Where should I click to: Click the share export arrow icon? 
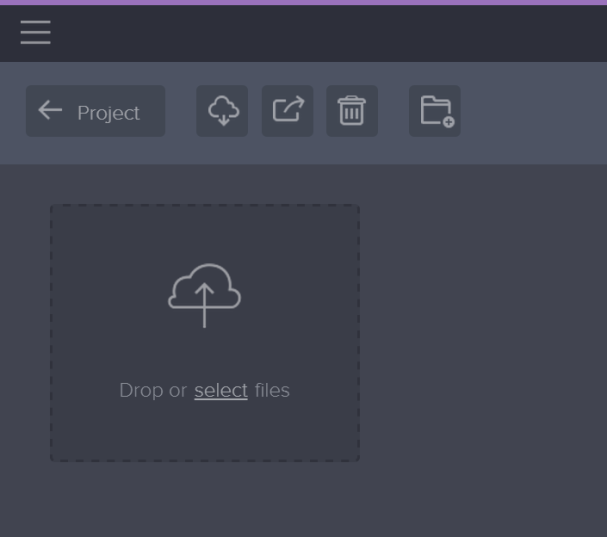click(287, 111)
